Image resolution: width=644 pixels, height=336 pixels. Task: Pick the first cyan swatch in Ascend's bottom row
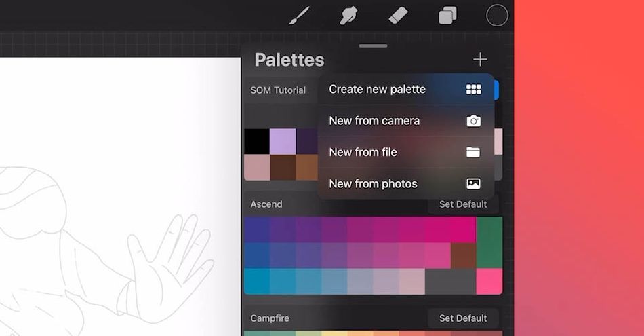(x=257, y=281)
